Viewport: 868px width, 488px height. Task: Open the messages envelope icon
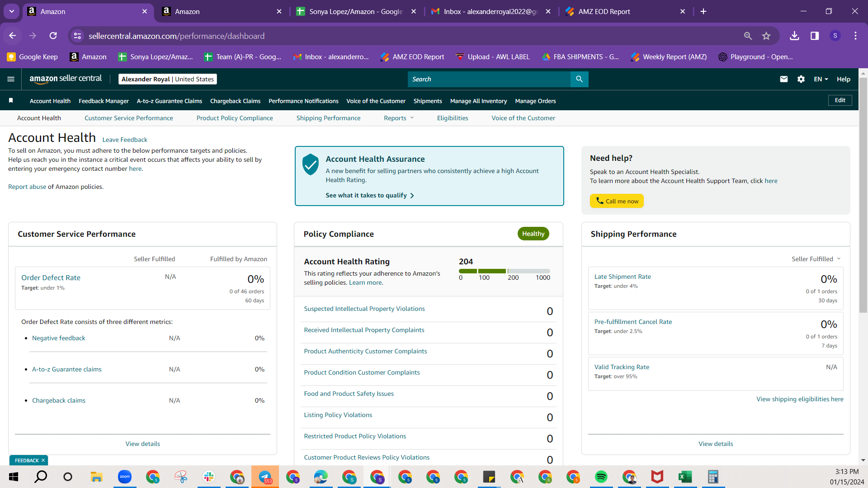point(784,79)
